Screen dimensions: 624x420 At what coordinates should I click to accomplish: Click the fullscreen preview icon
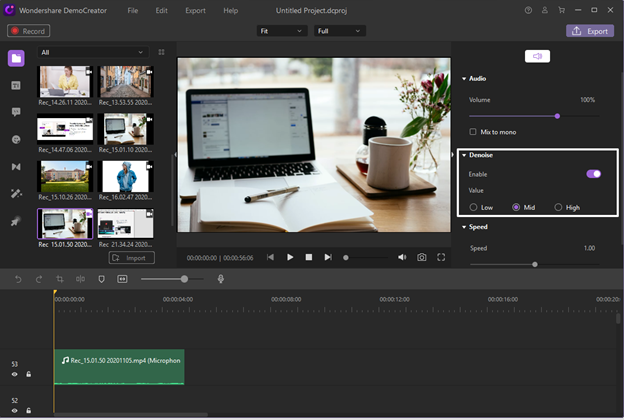coord(441,257)
